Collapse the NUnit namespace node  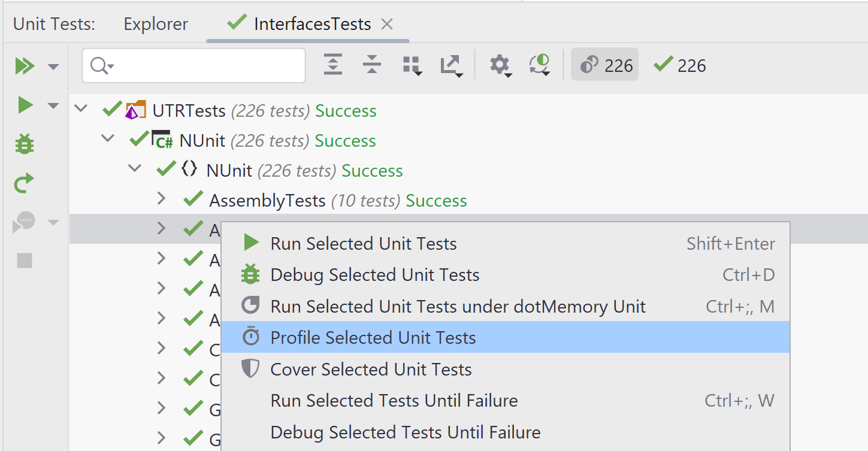click(135, 168)
